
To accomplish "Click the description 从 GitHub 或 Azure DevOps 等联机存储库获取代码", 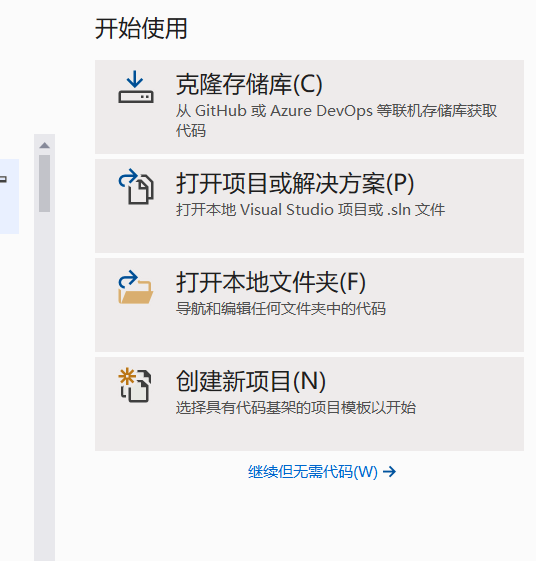I will pyautogui.click(x=336, y=121).
